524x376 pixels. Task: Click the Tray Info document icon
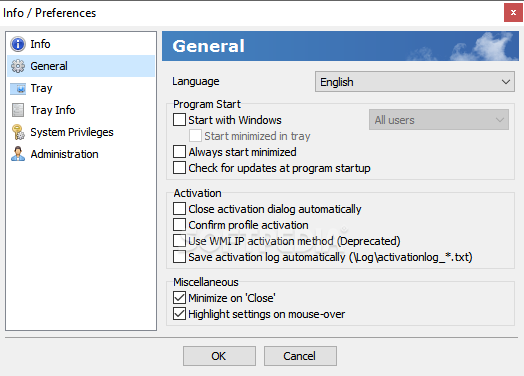click(18, 110)
